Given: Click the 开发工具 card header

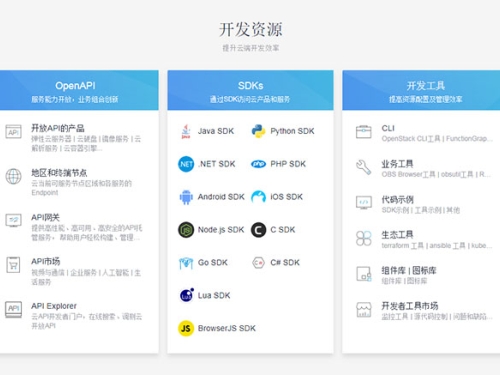Looking at the screenshot, I should click(421, 90).
